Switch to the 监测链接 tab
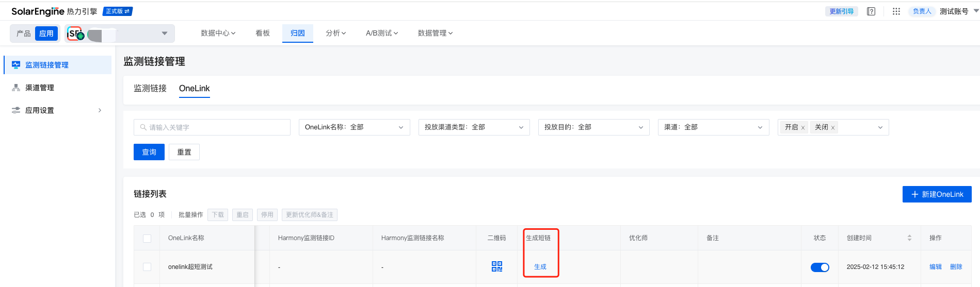 [x=150, y=88]
